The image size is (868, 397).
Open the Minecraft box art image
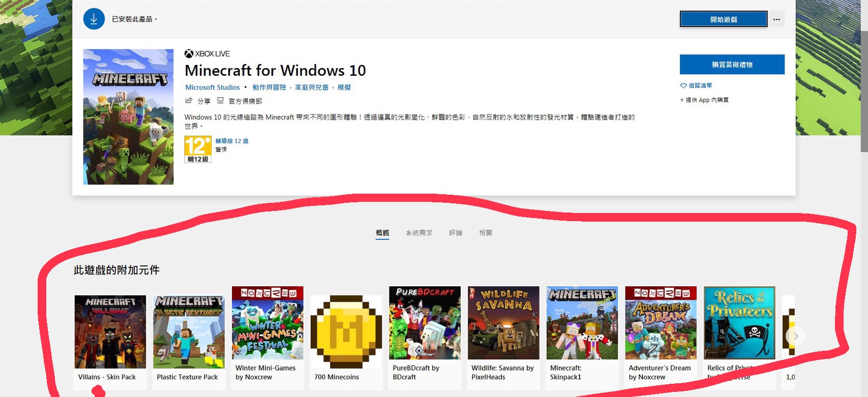[128, 116]
